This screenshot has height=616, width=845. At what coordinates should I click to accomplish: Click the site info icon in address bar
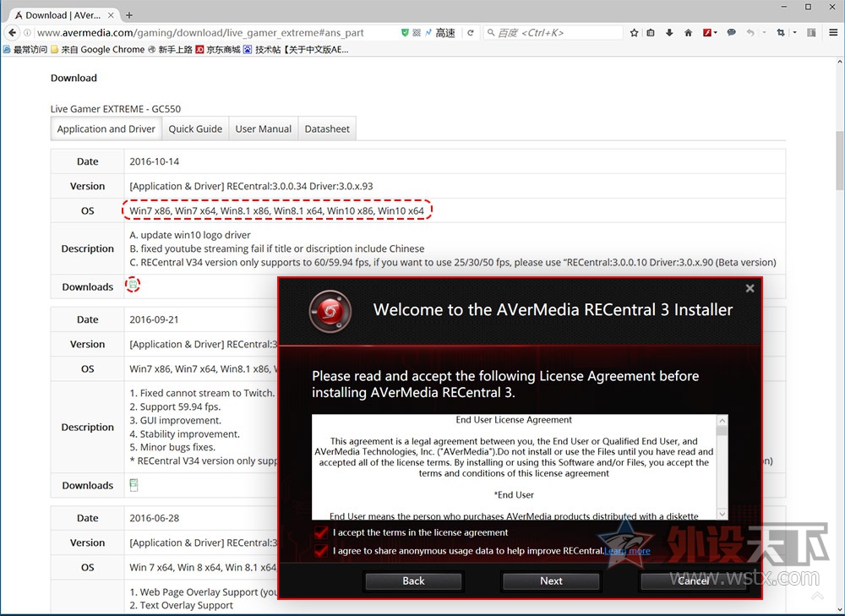27,33
